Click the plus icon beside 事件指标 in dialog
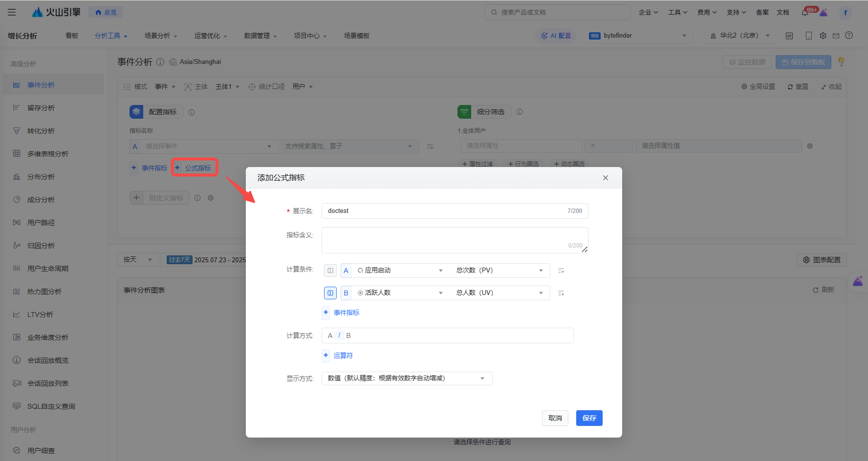This screenshot has height=461, width=868. click(326, 313)
